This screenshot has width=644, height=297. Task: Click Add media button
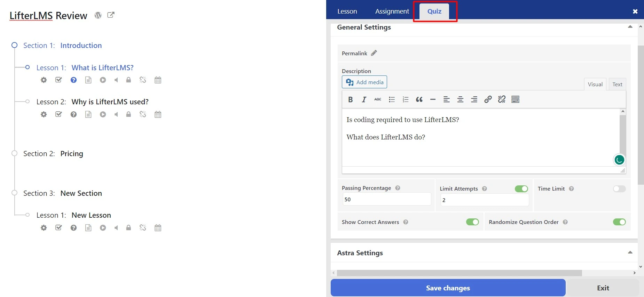pos(364,82)
